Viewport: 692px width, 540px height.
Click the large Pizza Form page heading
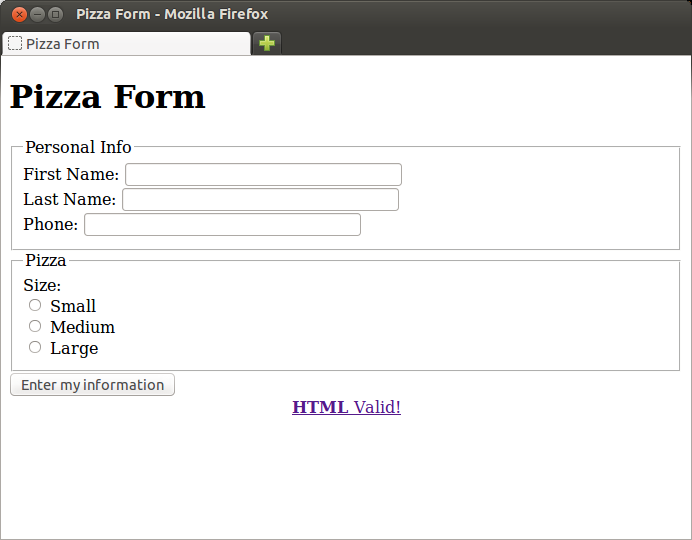pos(107,97)
